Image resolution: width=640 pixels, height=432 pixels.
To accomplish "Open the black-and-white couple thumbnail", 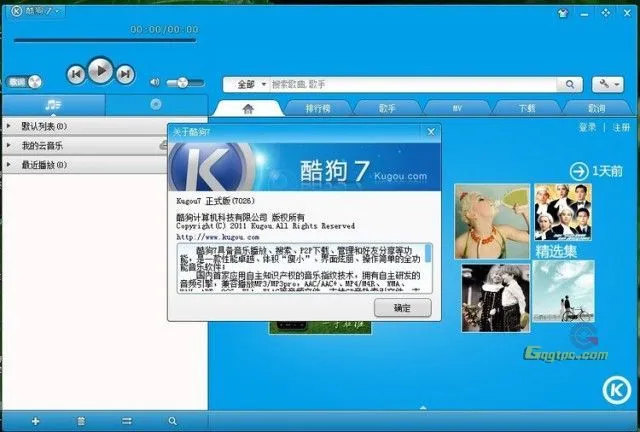I will coord(496,298).
